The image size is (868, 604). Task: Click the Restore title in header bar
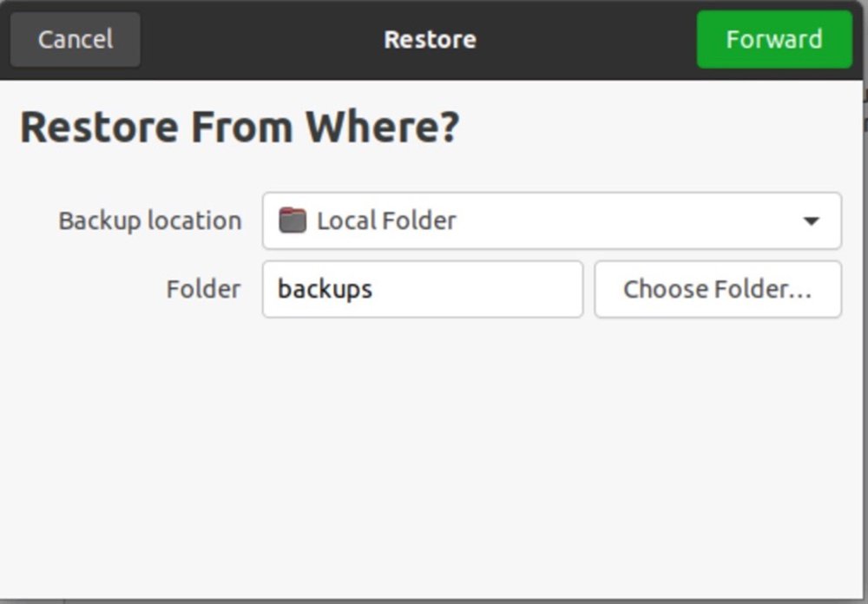click(x=430, y=40)
